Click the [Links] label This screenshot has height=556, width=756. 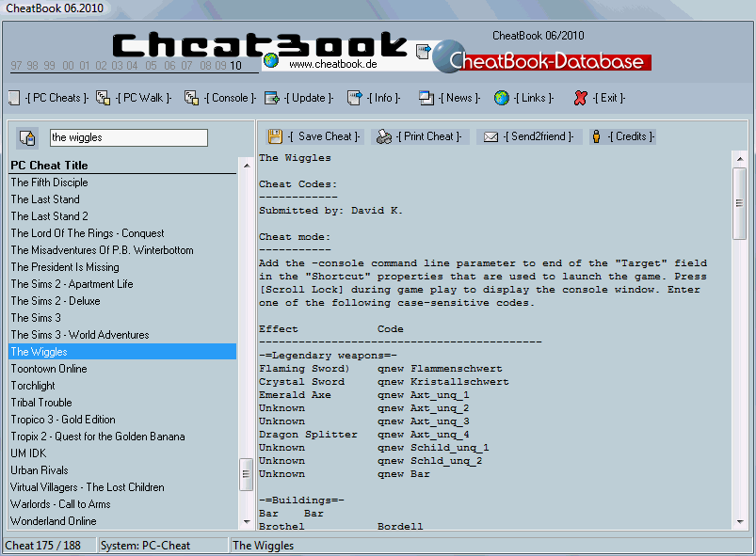coord(534,98)
